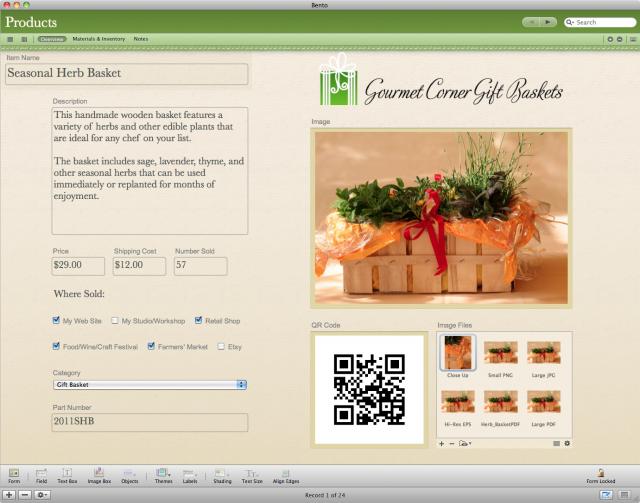Click the Form tool icon
640x503 pixels.
coord(14,473)
